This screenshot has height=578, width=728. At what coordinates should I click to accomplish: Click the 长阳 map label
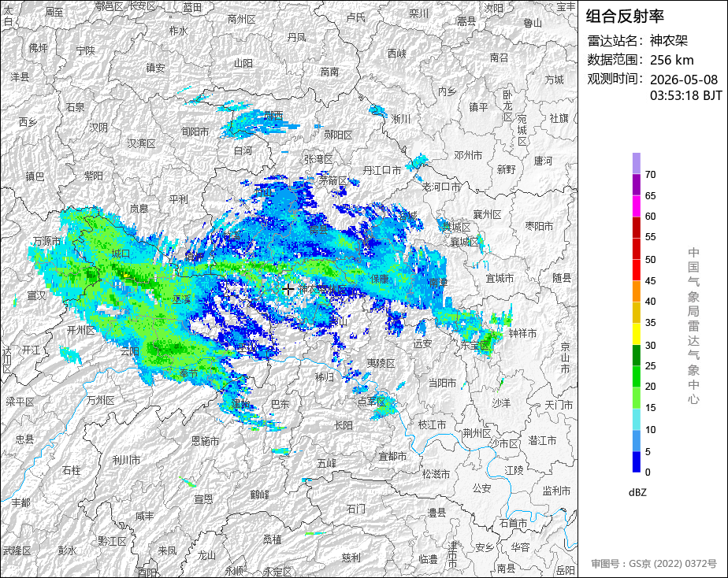pyautogui.click(x=344, y=425)
